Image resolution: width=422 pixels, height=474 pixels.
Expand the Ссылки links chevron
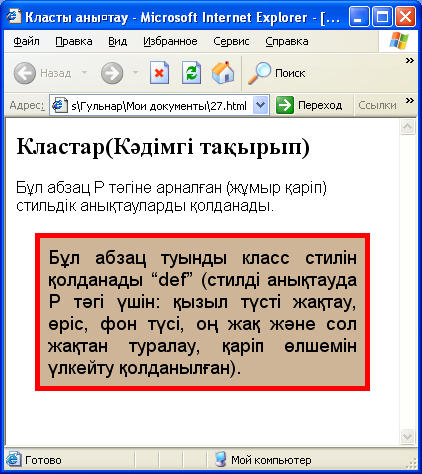click(410, 100)
